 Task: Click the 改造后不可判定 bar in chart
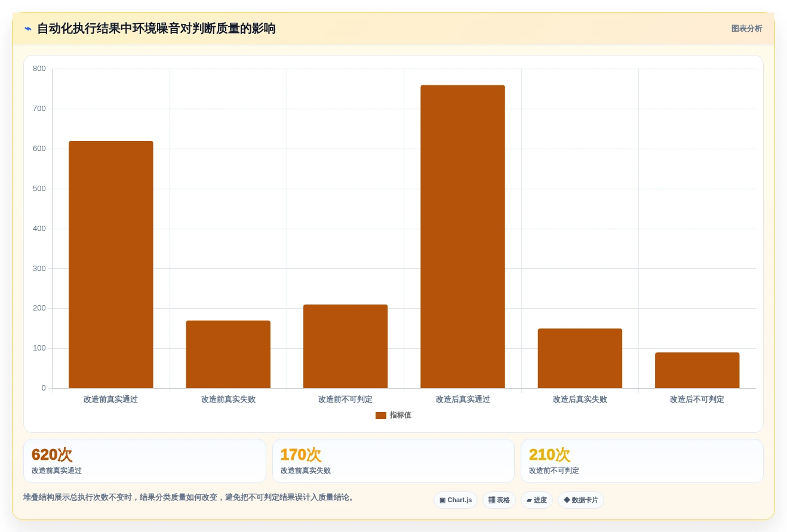(697, 370)
